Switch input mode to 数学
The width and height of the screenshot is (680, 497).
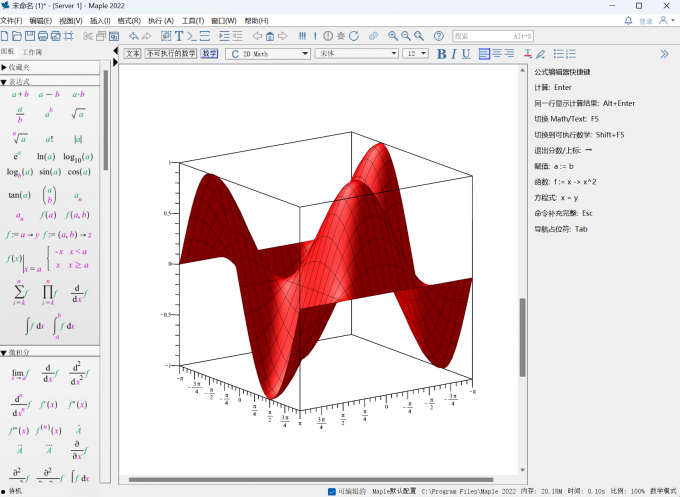(209, 54)
